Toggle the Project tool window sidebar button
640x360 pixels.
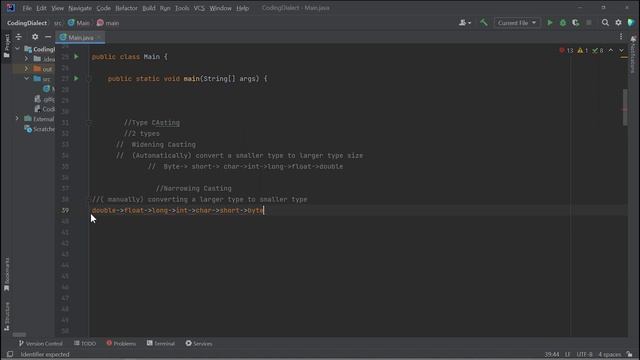pos(7,45)
